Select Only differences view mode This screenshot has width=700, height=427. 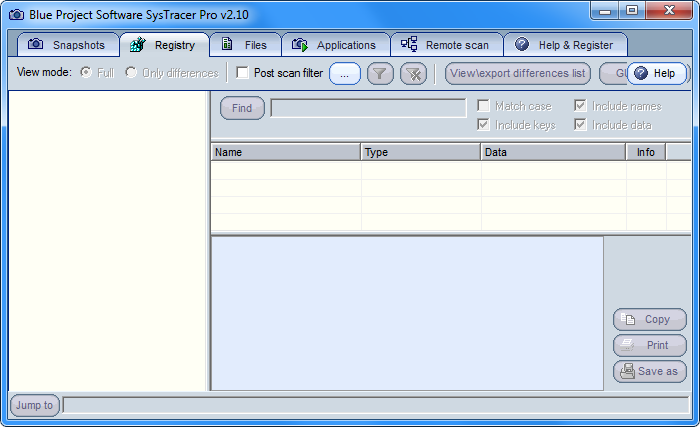131,72
